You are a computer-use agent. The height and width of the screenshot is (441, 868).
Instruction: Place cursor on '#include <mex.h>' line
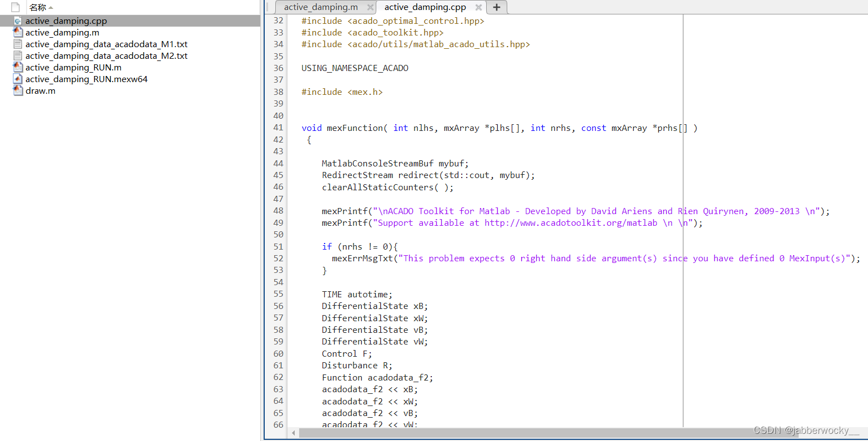(x=342, y=92)
